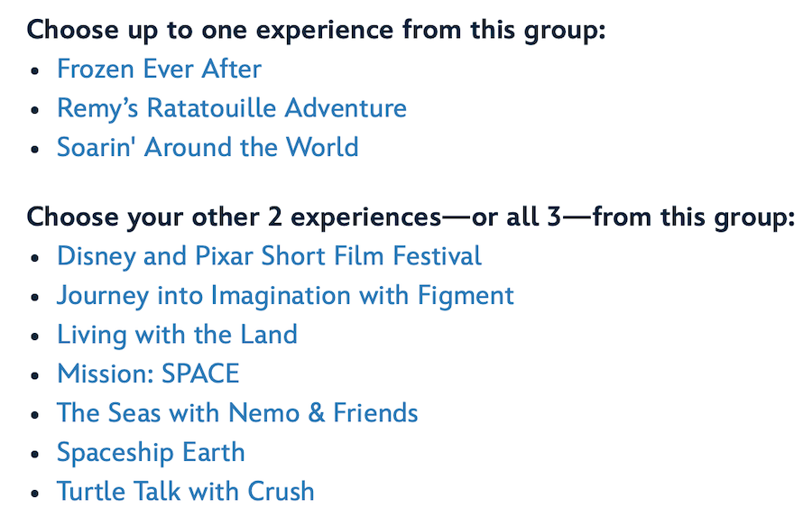Select Soarin' Around the World link
The height and width of the screenshot is (526, 812).
click(208, 147)
